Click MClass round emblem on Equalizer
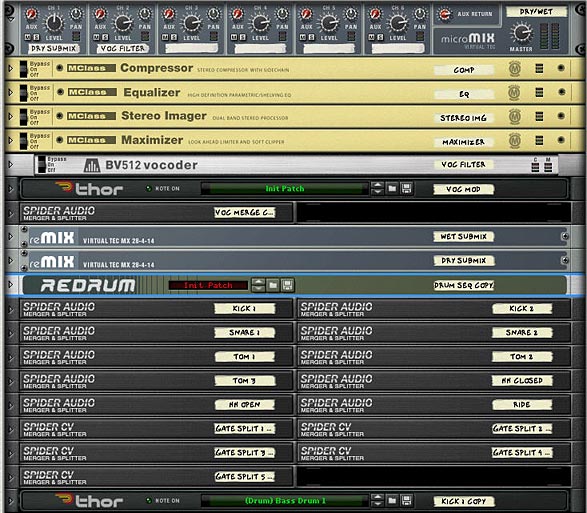 point(514,92)
